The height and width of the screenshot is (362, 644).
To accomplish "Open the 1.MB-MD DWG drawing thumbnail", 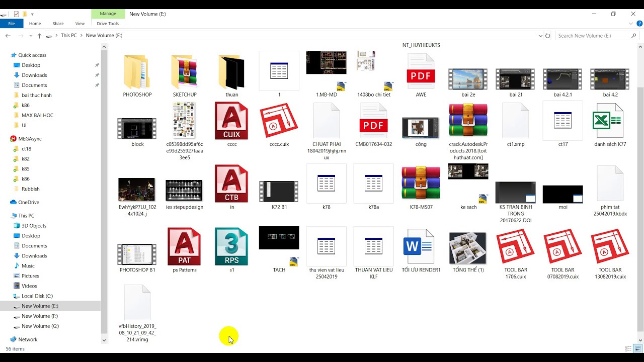I will 326,62.
